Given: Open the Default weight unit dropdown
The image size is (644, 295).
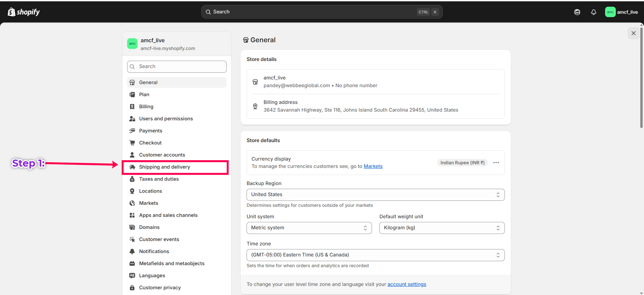Looking at the screenshot, I should (441, 228).
